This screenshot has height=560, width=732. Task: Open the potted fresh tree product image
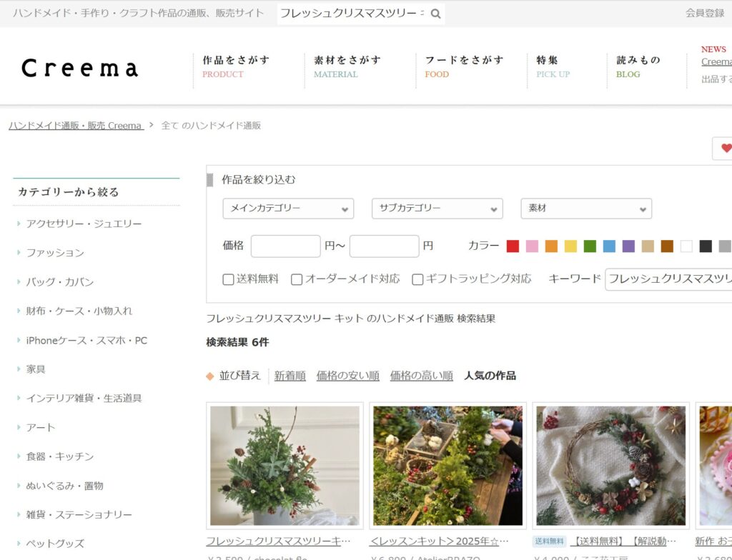[285, 466]
